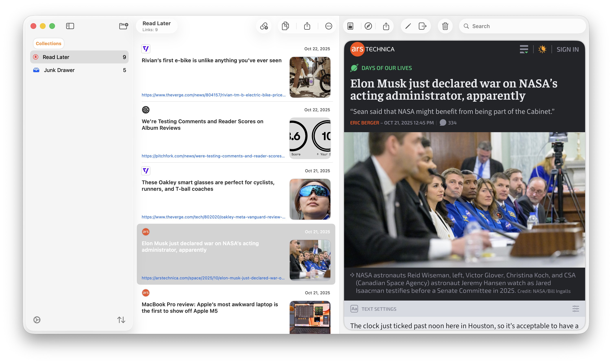Delete the article using the trash icon

(445, 26)
